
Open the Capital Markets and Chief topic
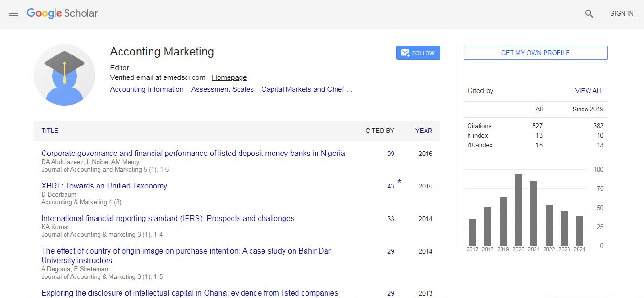click(306, 89)
